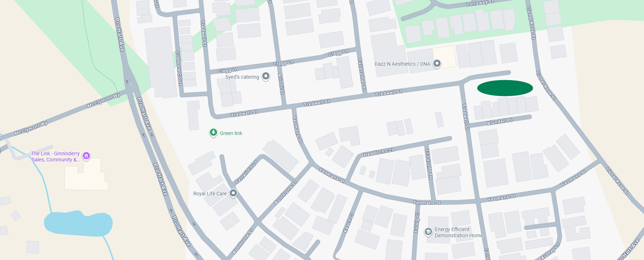This screenshot has width=644, height=260.
Task: Open the Royal Life Care pin
Action: [233, 193]
